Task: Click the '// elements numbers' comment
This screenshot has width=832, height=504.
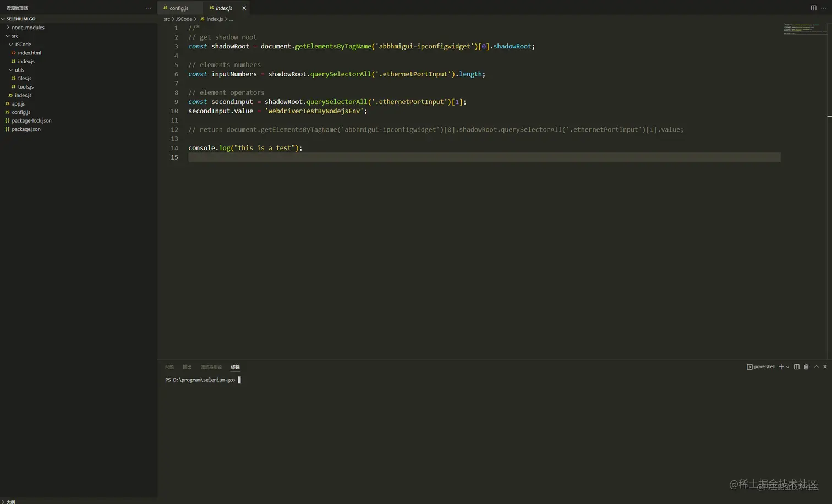Action: pos(225,65)
